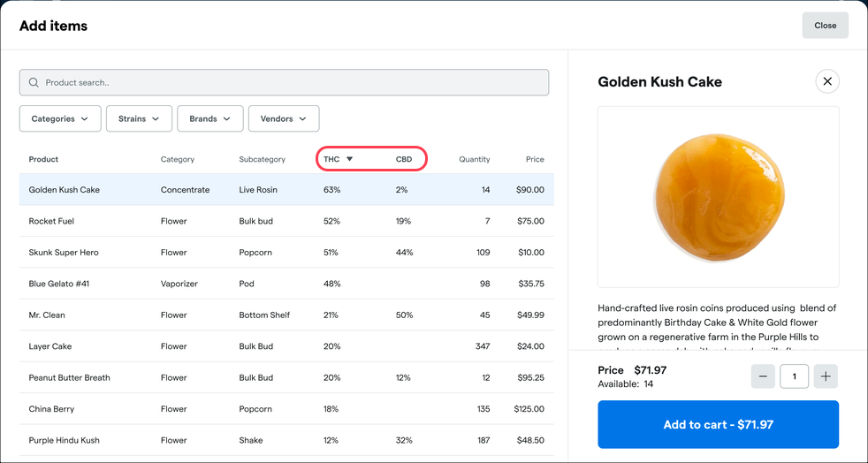Select the Golden Kush Cake product image
This screenshot has height=463, width=868.
pos(718,197)
